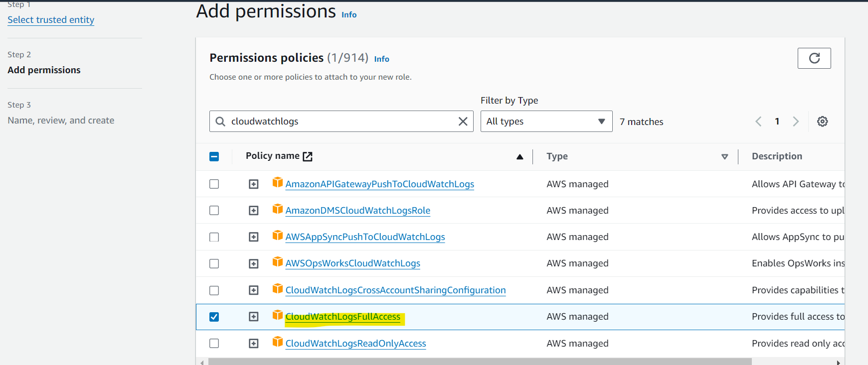Expand AWSAppSyncPushToCloudWatchLogs policy details
This screenshot has width=868, height=365.
(254, 237)
